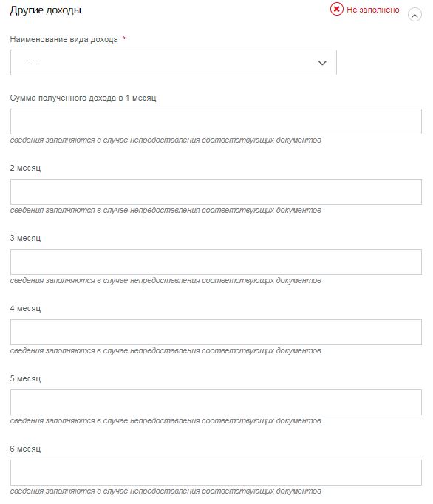Focus the income field for 1 месяц
The image size is (433, 504).
216,121
